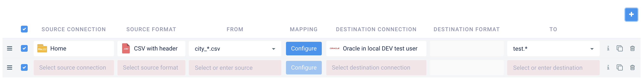Delete the first row with the trash icon
Image resolution: width=644 pixels, height=84 pixels.
[632, 48]
